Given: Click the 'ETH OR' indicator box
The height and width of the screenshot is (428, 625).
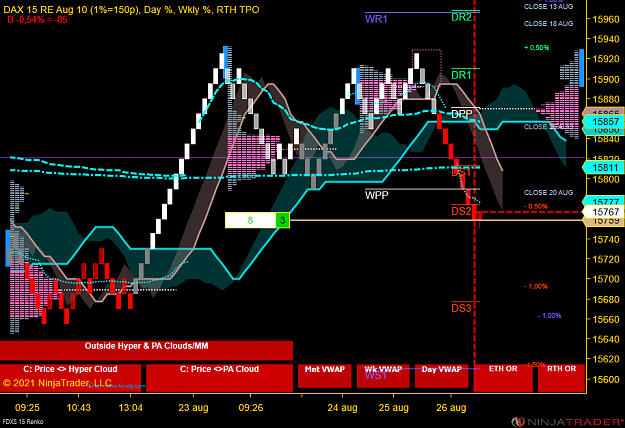Looking at the screenshot, I should coord(503,377).
